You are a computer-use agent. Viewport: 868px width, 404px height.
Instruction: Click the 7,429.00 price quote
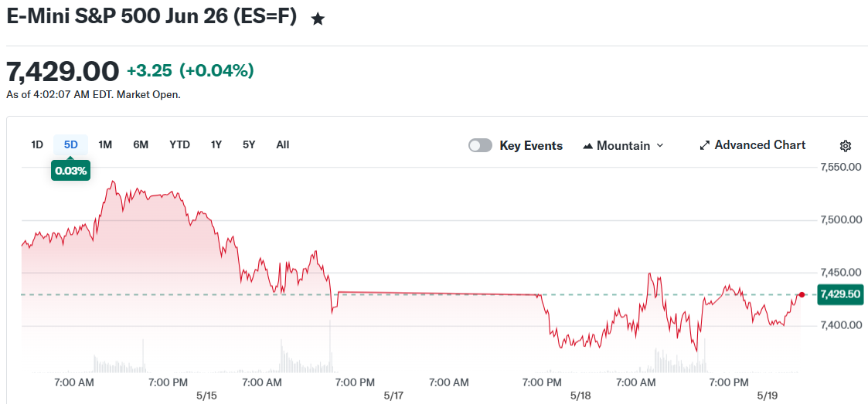point(63,71)
